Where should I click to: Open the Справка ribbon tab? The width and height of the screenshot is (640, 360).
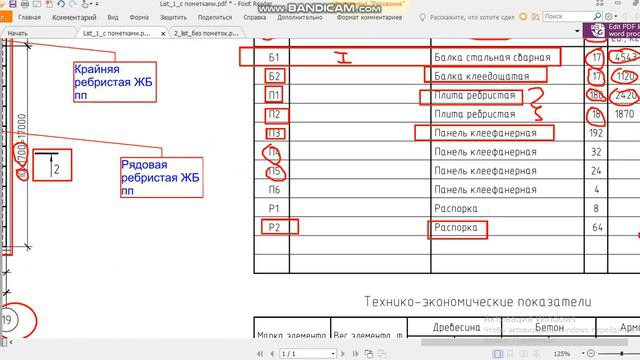(255, 17)
